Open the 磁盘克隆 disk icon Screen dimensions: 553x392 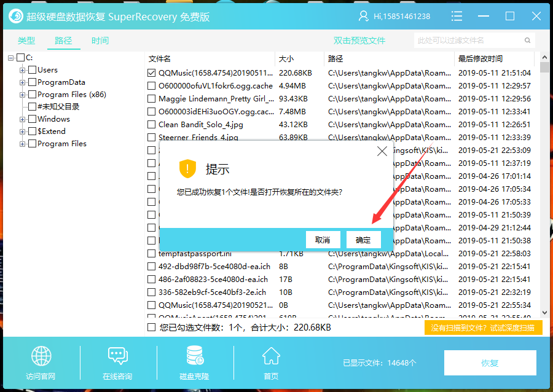pyautogui.click(x=194, y=355)
